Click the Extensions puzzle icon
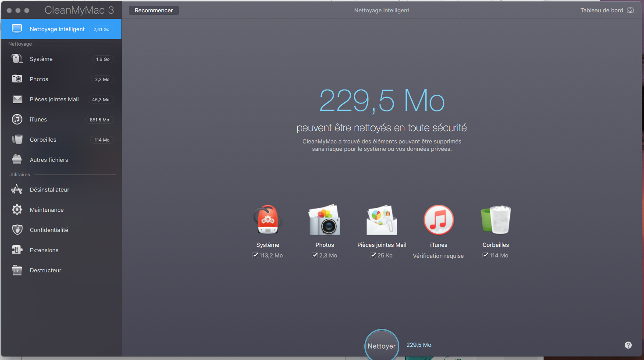Image resolution: width=644 pixels, height=360 pixels. click(17, 250)
